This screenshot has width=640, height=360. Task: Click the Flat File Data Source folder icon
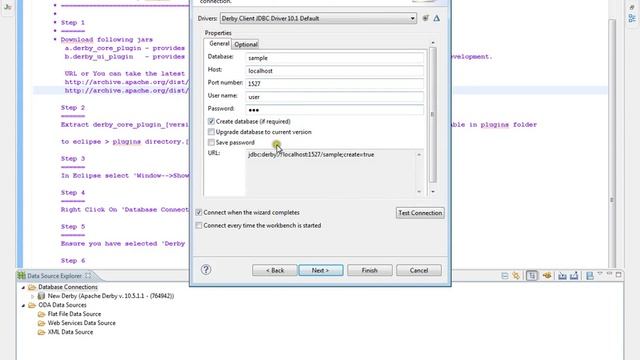pyautogui.click(x=41, y=314)
